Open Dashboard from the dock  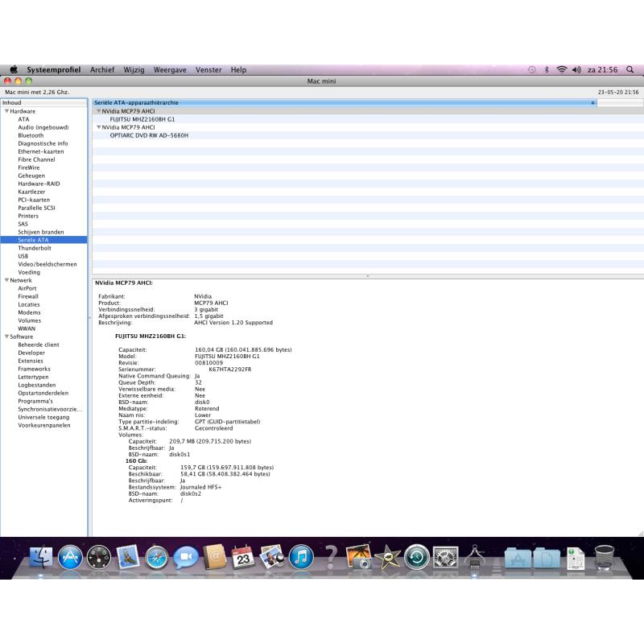click(x=98, y=557)
